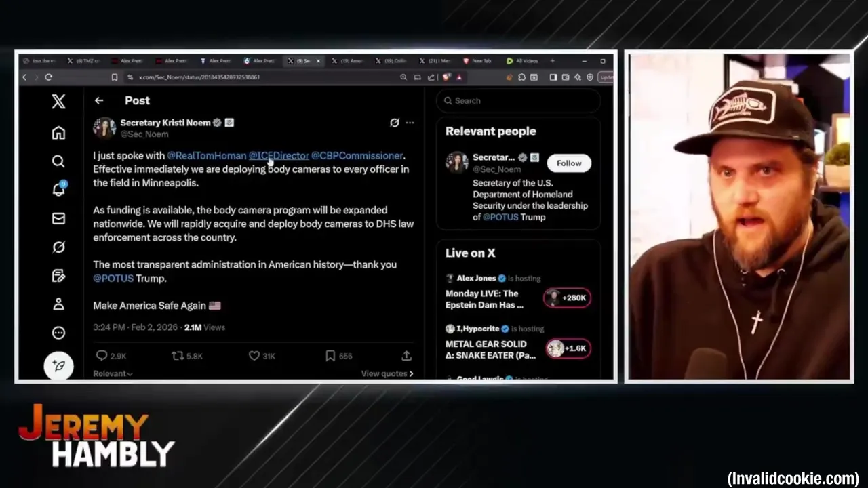Open Profile icon in sidebar

[x=58, y=304]
